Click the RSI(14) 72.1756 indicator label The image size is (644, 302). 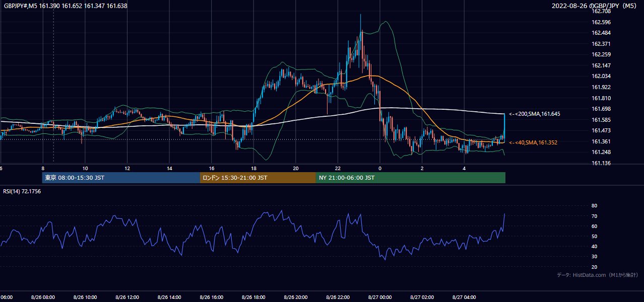(x=22, y=191)
